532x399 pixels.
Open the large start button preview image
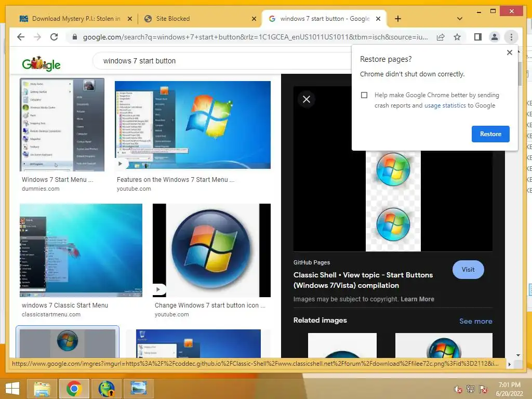pos(393,201)
